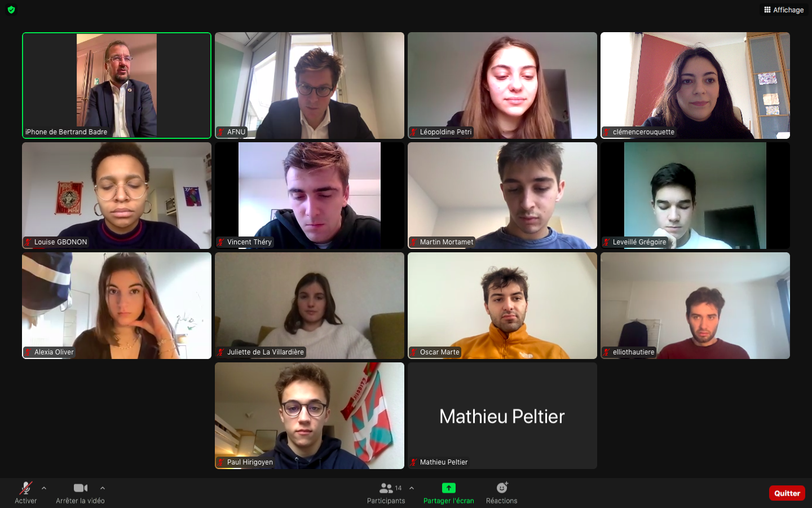Stop the camera with Arrêter la vidéo
This screenshot has width=812, height=508.
pyautogui.click(x=80, y=493)
